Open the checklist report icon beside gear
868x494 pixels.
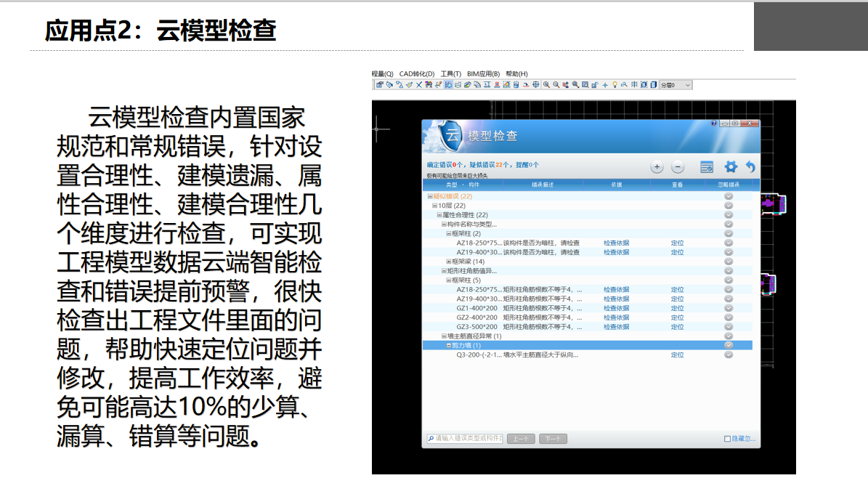tap(707, 167)
